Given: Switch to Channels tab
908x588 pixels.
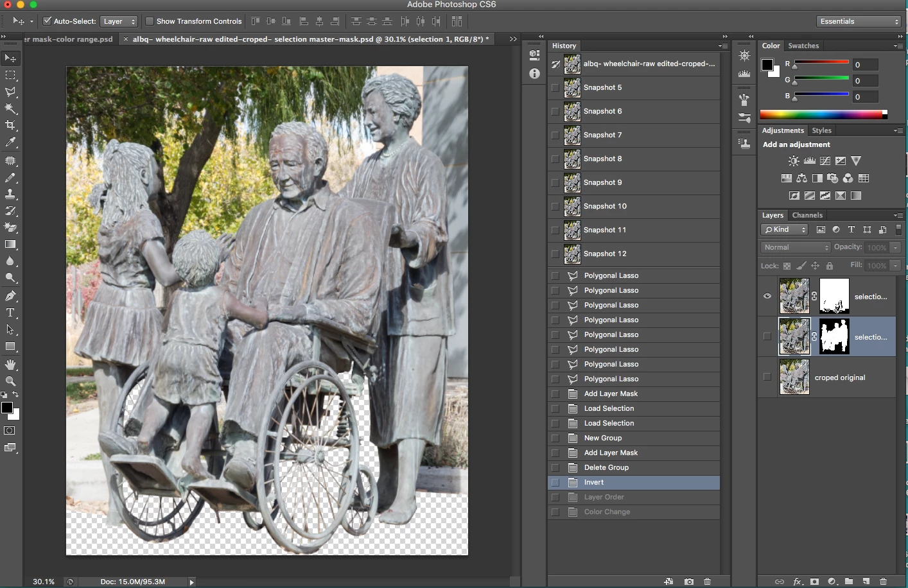Looking at the screenshot, I should pos(807,215).
